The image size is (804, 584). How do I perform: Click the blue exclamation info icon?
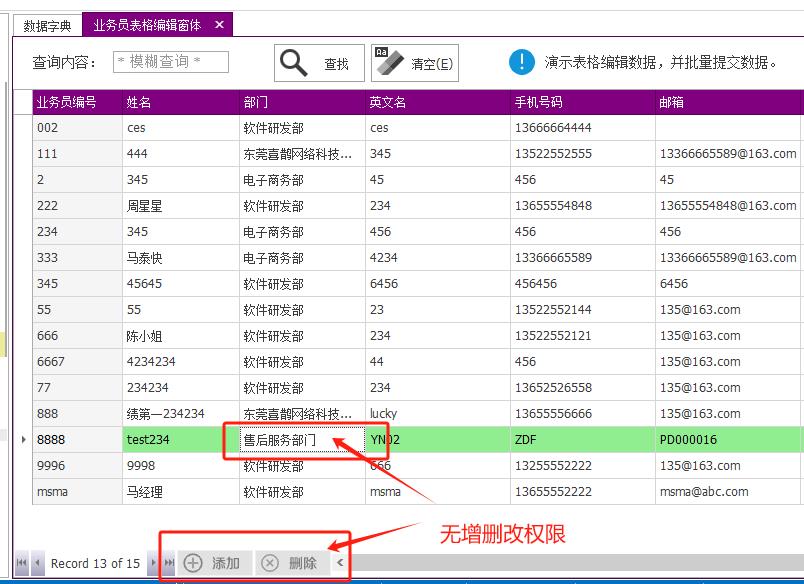pos(521,61)
